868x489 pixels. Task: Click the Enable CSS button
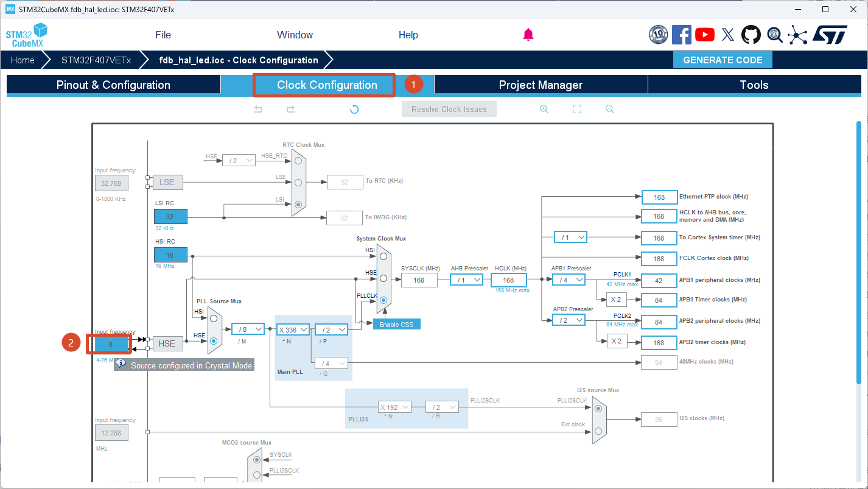coord(396,324)
